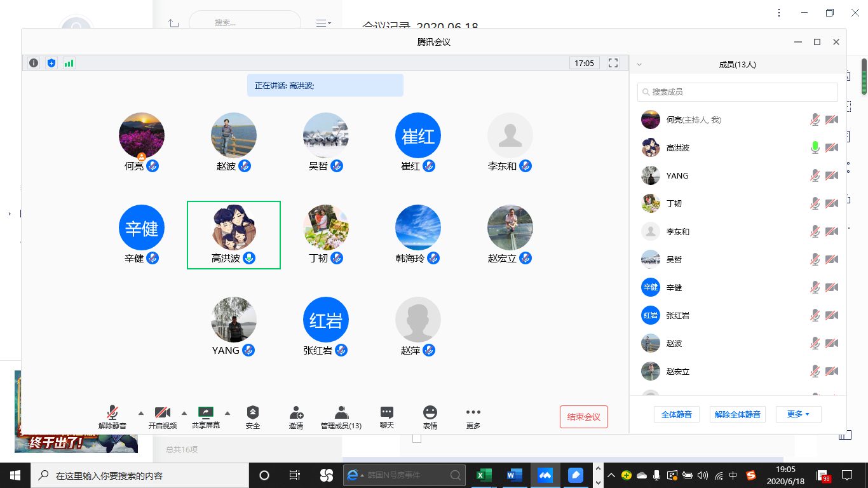Open Manage Members (管理成员) icon

click(x=341, y=413)
